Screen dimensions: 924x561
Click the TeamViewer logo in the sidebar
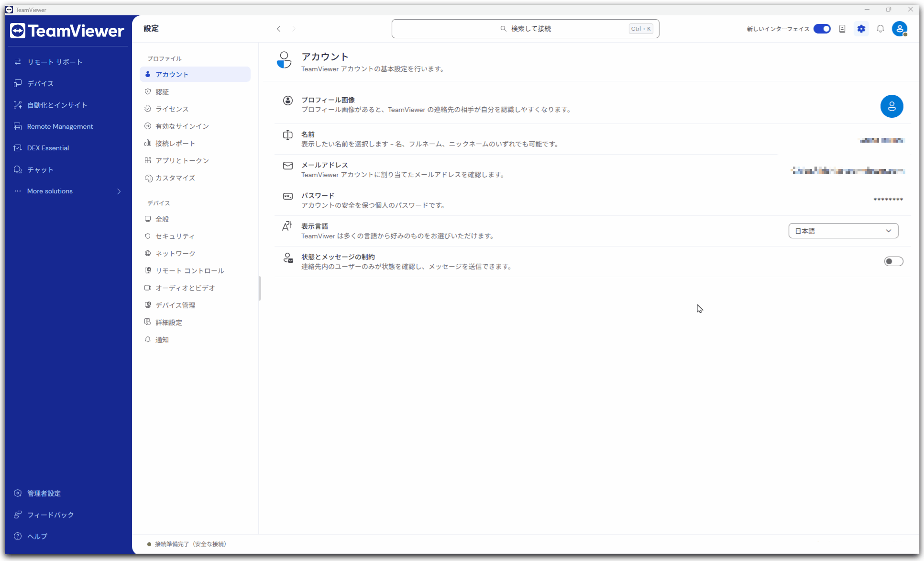point(67,31)
